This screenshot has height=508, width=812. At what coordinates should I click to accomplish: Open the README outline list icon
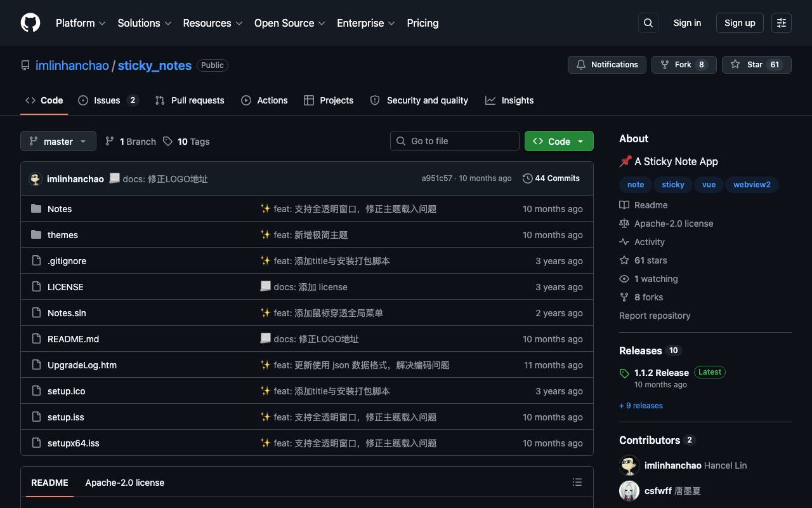coord(577,483)
